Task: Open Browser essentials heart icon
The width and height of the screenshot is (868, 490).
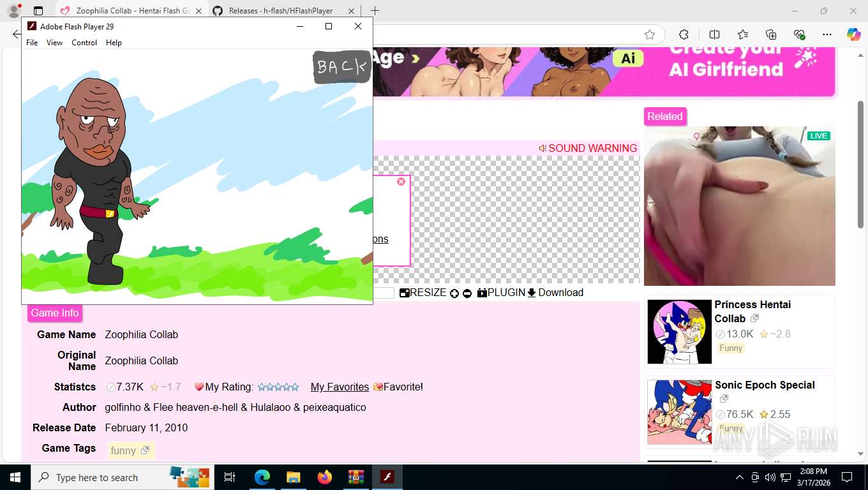Action: (799, 34)
